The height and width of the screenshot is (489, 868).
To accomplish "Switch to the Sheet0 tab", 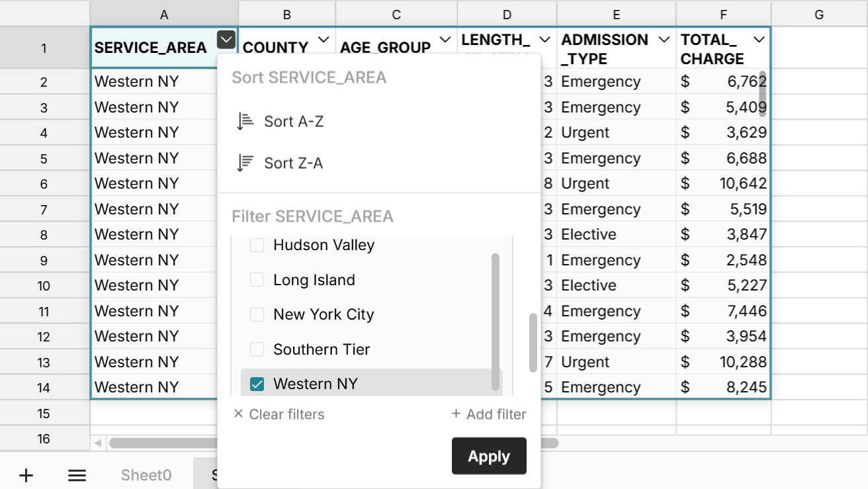I will (x=146, y=474).
